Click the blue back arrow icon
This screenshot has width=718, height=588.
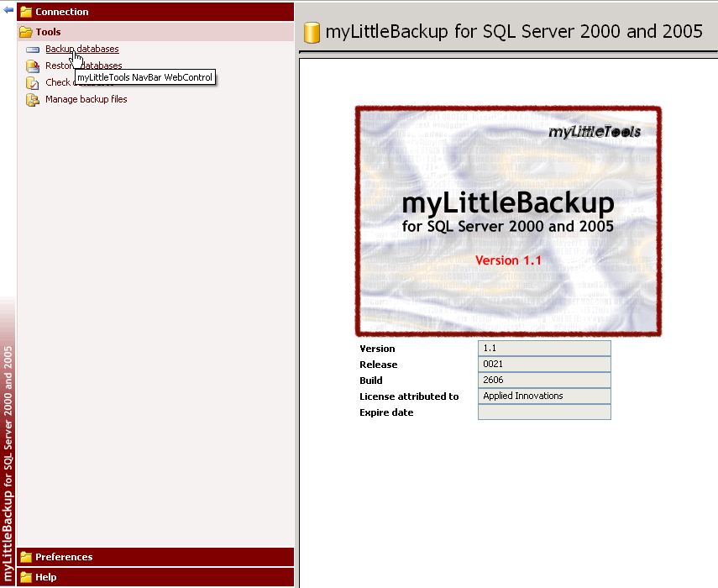[x=8, y=9]
